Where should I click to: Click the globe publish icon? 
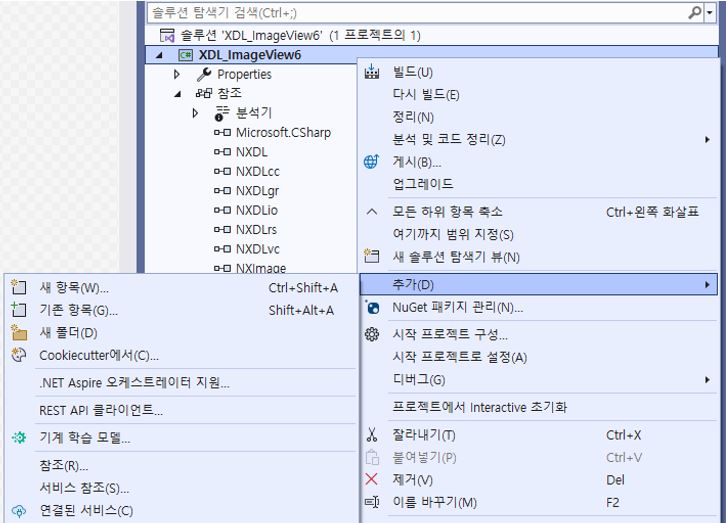tap(372, 162)
